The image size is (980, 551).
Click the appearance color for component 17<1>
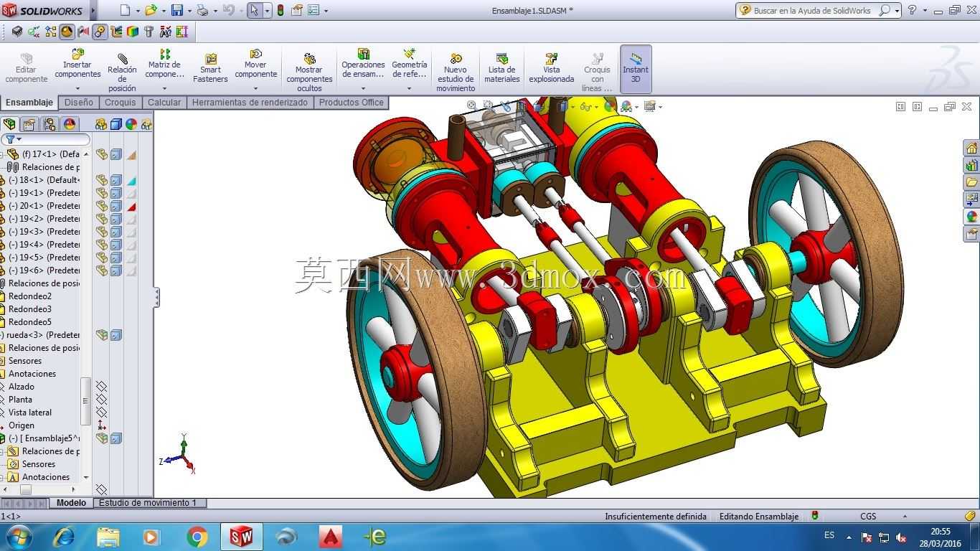[131, 154]
